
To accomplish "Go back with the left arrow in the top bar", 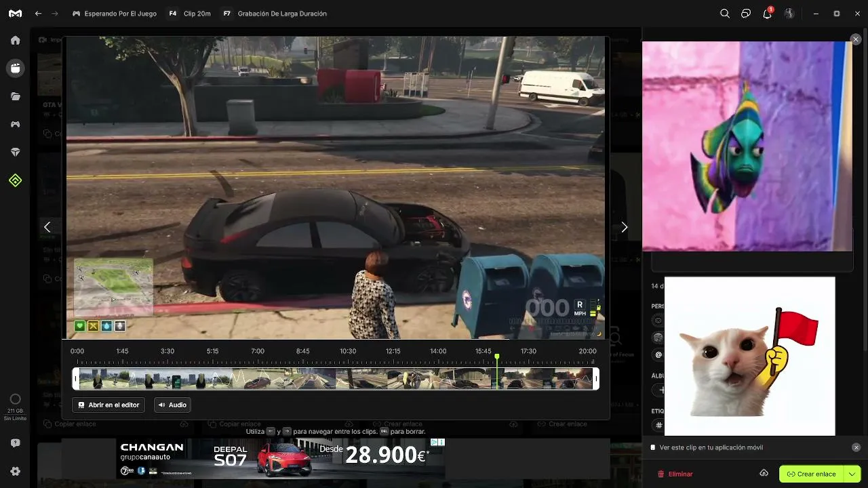I will (x=38, y=14).
